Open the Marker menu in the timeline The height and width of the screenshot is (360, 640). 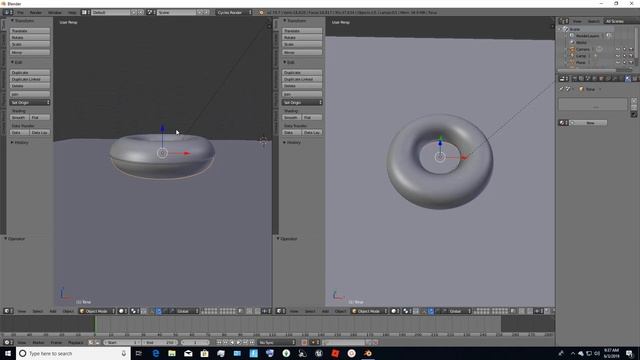pyautogui.click(x=38, y=342)
